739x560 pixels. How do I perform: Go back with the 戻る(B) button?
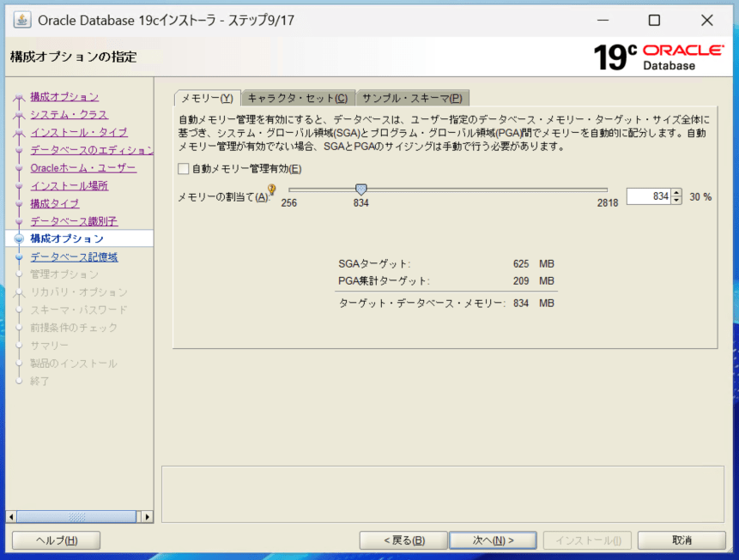[403, 540]
